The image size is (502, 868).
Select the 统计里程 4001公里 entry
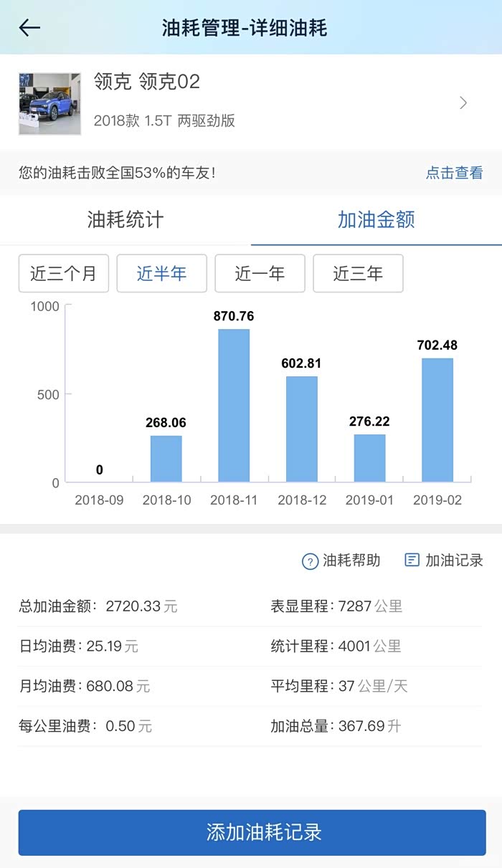336,647
